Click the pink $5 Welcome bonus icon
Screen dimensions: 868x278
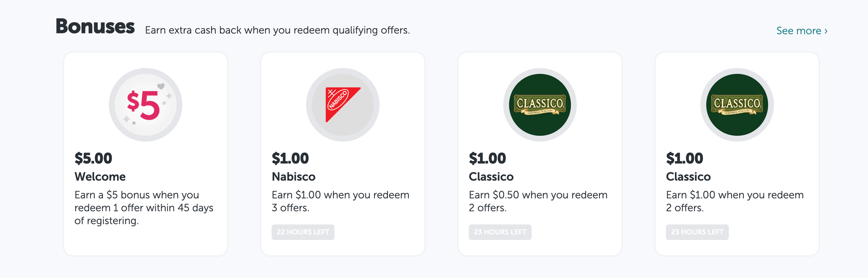tap(145, 105)
